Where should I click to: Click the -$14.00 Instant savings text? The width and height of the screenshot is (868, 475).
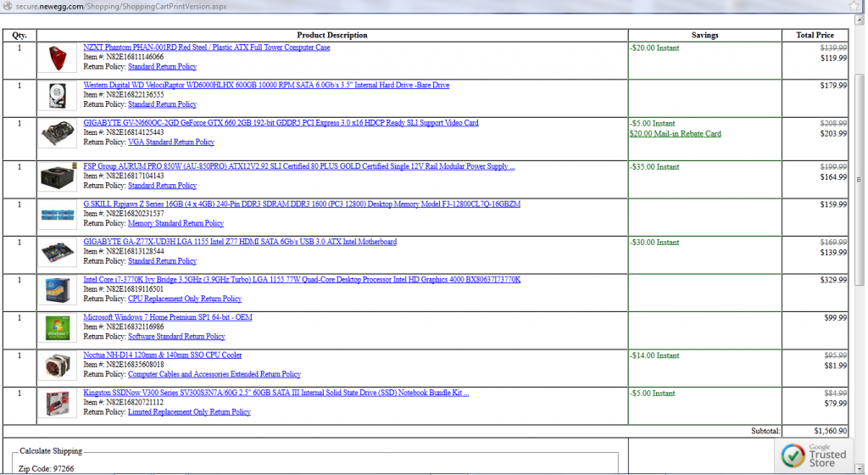(654, 355)
